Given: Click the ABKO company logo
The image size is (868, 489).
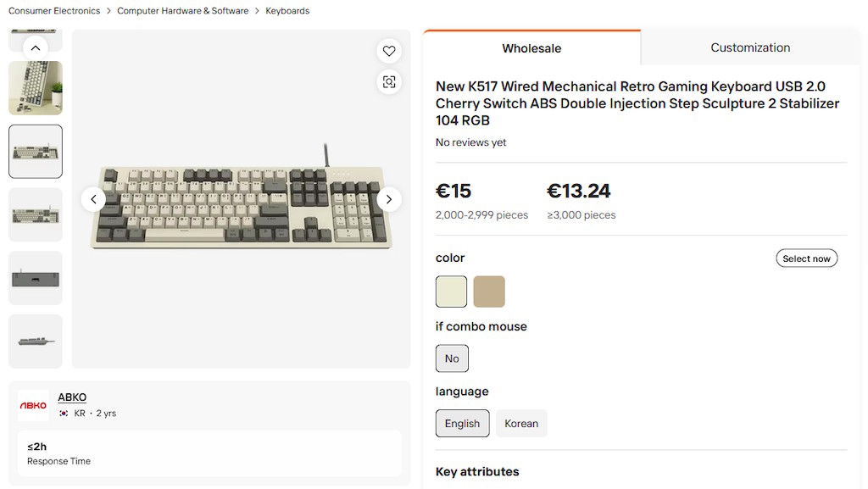Looking at the screenshot, I should pyautogui.click(x=33, y=405).
